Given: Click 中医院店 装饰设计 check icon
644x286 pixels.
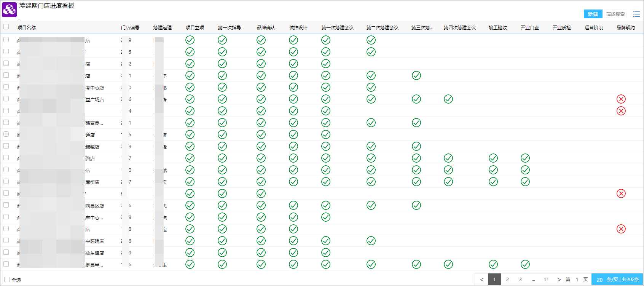Looking at the screenshot, I should pyautogui.click(x=293, y=241).
